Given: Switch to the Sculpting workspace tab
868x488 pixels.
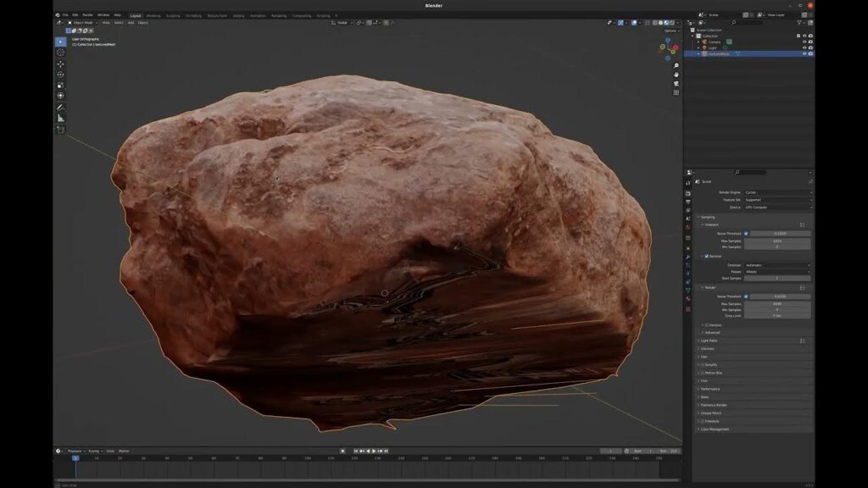Looking at the screenshot, I should click(x=174, y=15).
